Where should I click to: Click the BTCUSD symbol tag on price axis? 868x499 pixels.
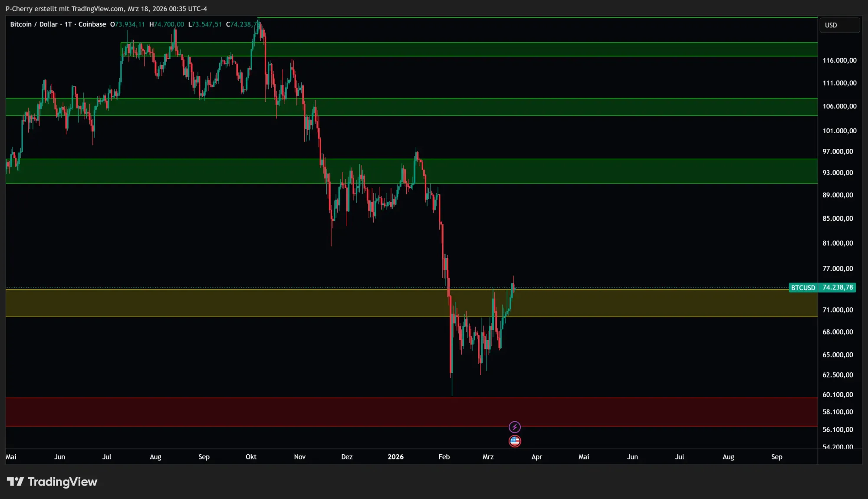tap(803, 288)
